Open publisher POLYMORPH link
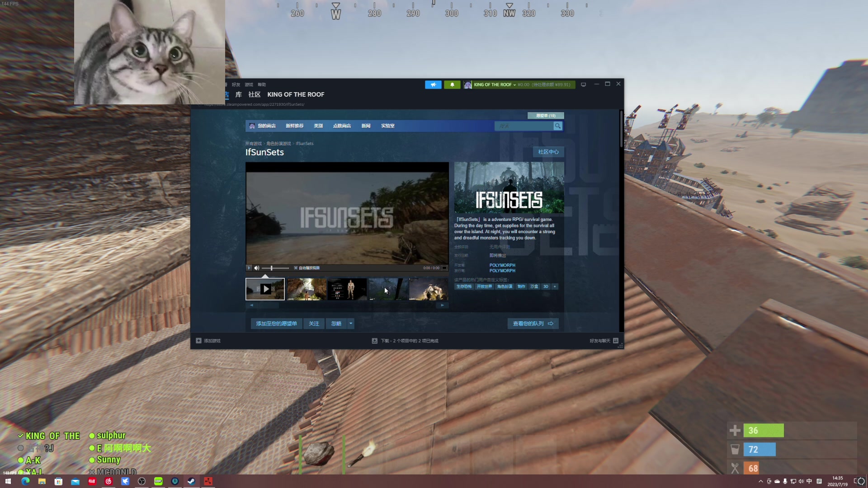This screenshot has width=868, height=488. [x=502, y=271]
